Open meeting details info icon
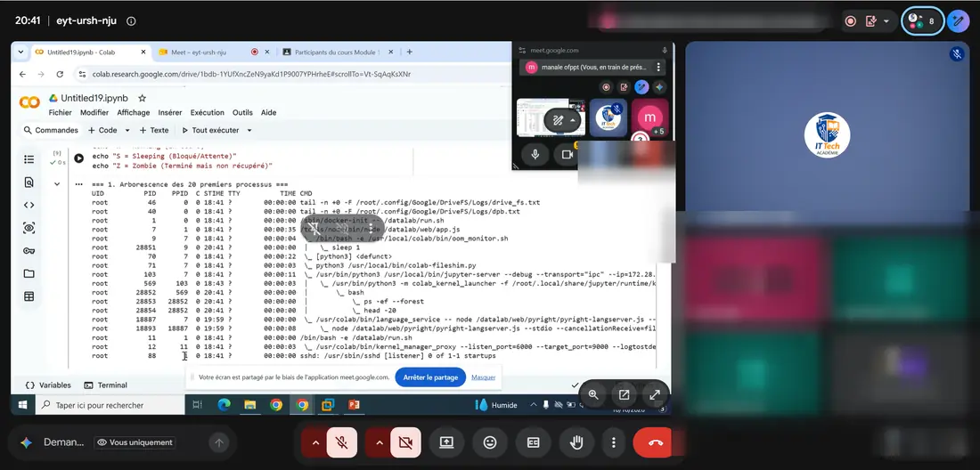 point(131,20)
